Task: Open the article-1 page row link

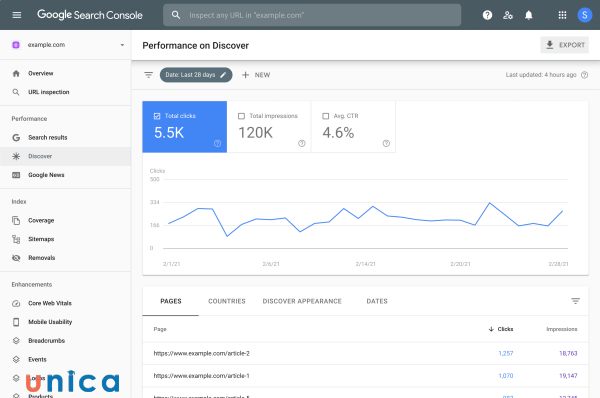Action: click(201, 376)
